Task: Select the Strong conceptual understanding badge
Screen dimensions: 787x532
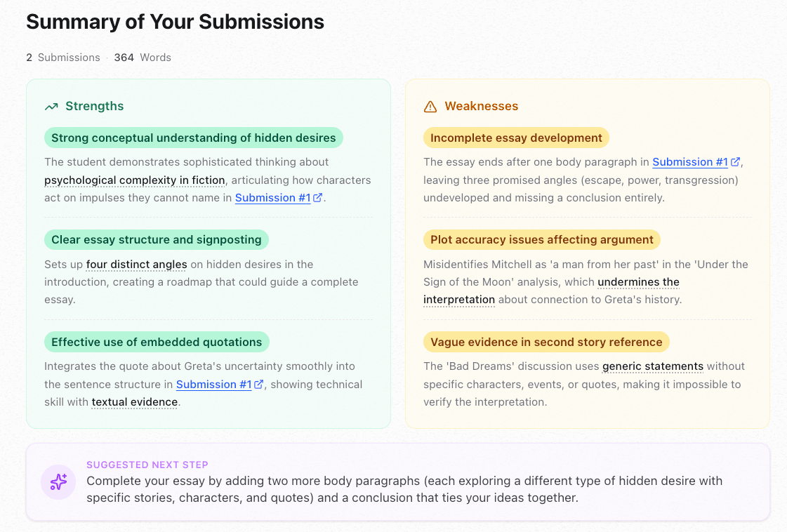Action: click(x=194, y=138)
